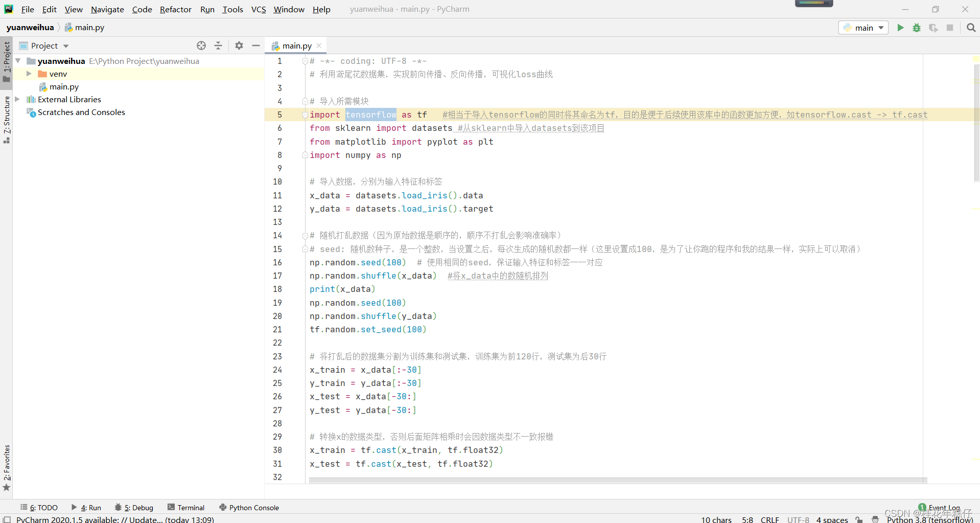This screenshot has height=523, width=980.
Task: Place cursor on print(x_data) line
Action: [342, 289]
